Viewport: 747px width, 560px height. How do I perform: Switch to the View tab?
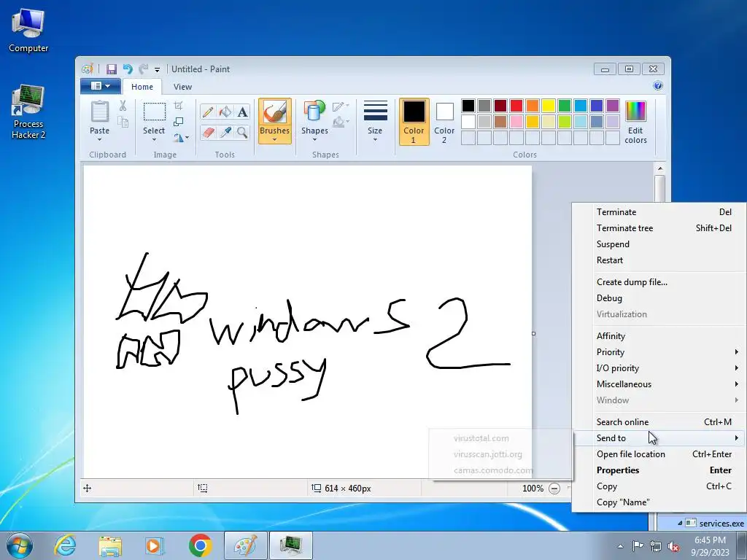[x=182, y=87]
